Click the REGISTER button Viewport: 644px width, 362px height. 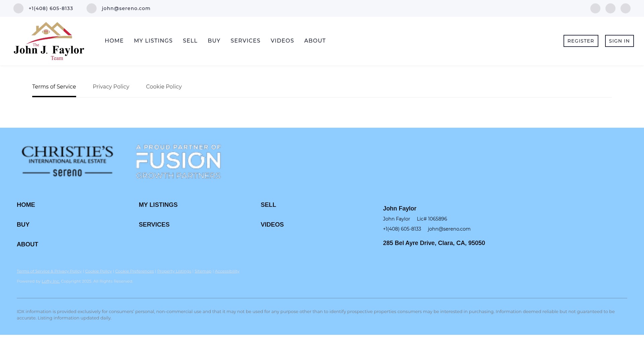click(581, 41)
